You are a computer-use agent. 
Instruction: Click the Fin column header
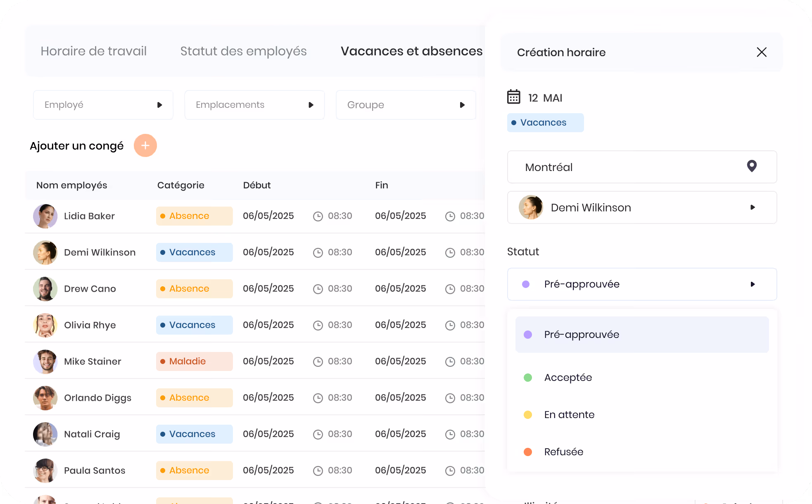382,185
